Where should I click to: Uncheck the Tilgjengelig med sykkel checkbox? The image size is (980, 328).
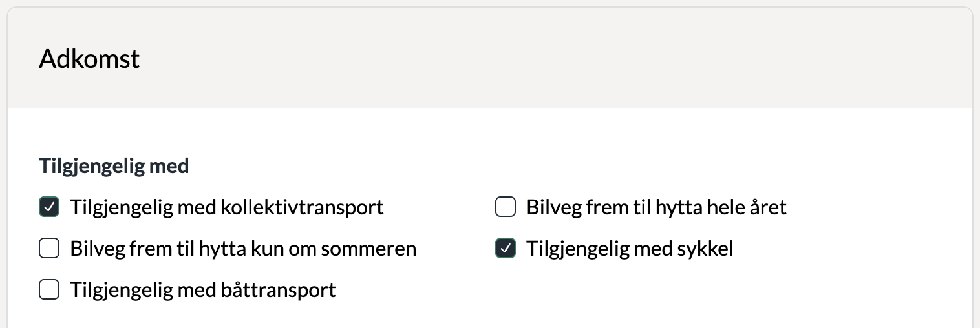tap(506, 249)
